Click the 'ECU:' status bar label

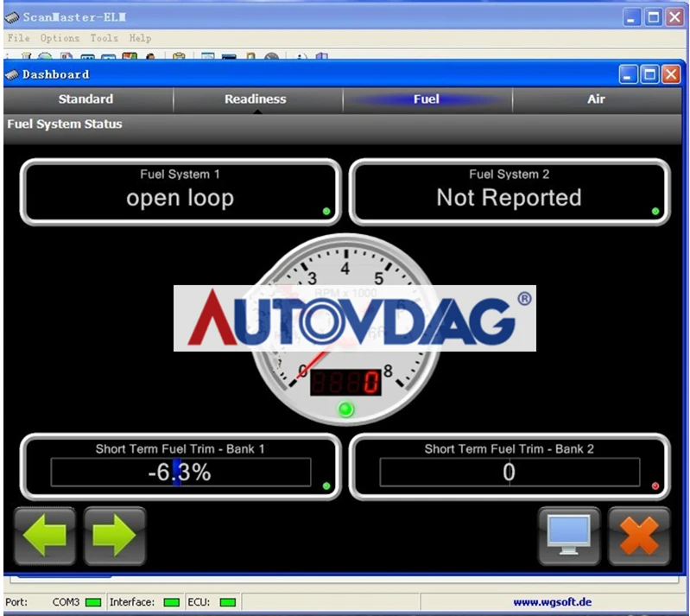(199, 602)
